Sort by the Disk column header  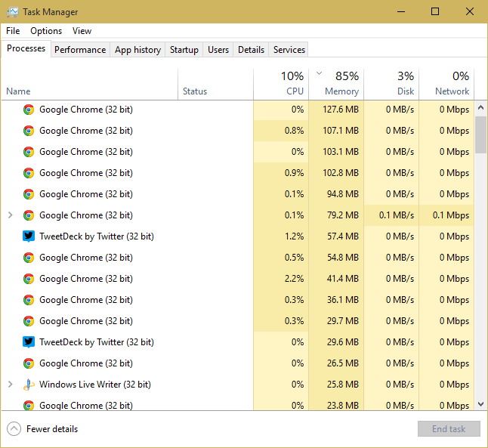click(391, 85)
